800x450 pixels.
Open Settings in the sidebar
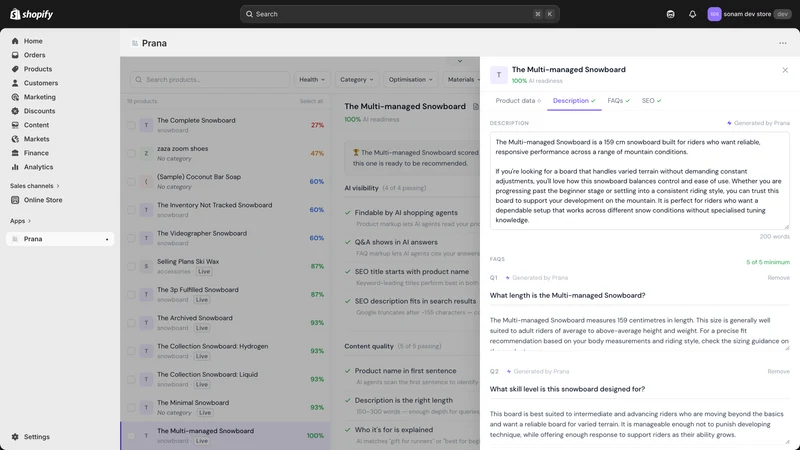coord(37,437)
